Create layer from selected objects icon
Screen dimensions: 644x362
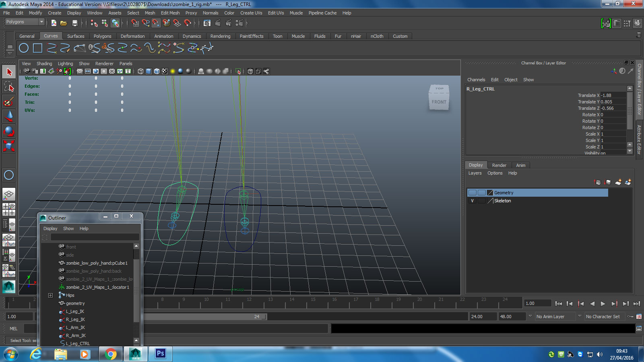(x=628, y=182)
